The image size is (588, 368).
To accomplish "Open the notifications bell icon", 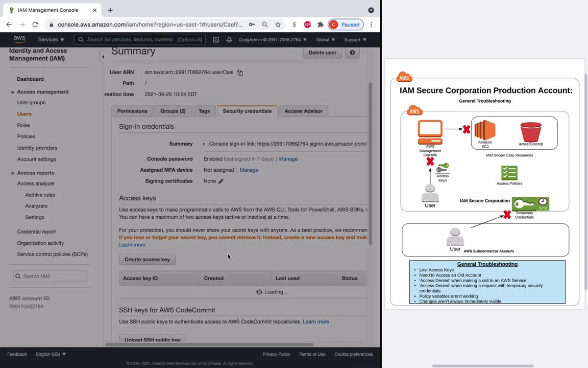I will click(x=229, y=39).
